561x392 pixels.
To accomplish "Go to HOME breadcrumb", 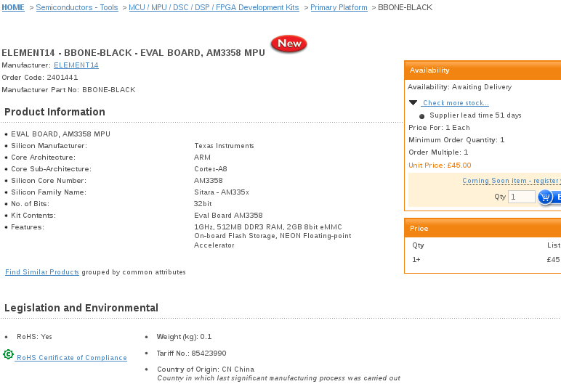I will click(x=13, y=7).
